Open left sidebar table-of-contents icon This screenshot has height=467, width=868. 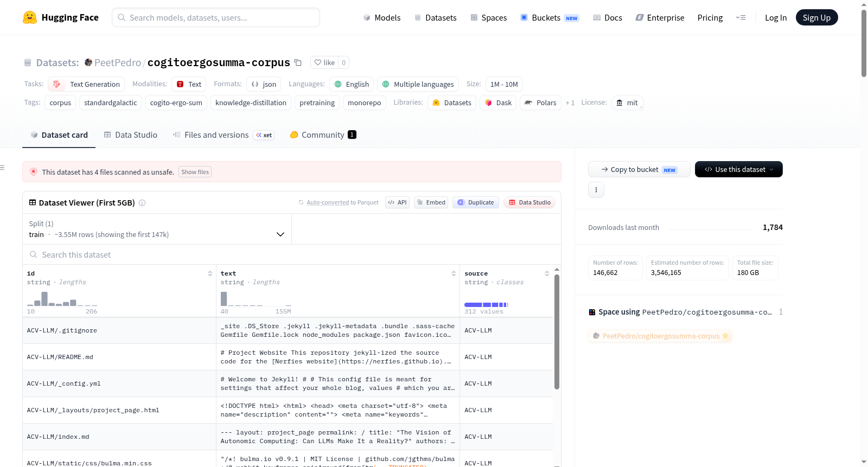coord(3,168)
